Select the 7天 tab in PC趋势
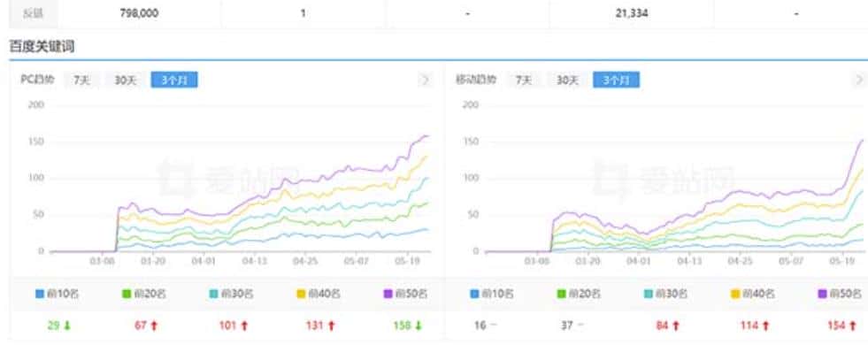This screenshot has height=345, width=868. (x=81, y=80)
